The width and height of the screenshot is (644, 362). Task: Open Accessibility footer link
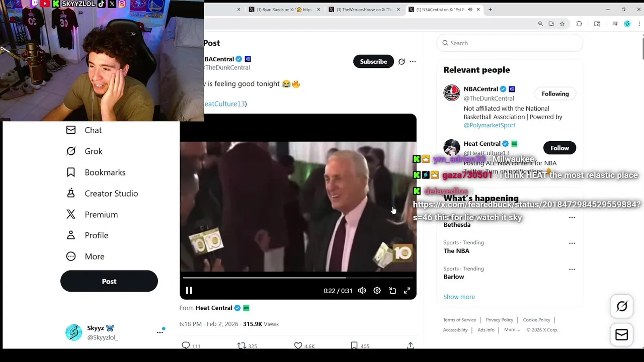455,330
